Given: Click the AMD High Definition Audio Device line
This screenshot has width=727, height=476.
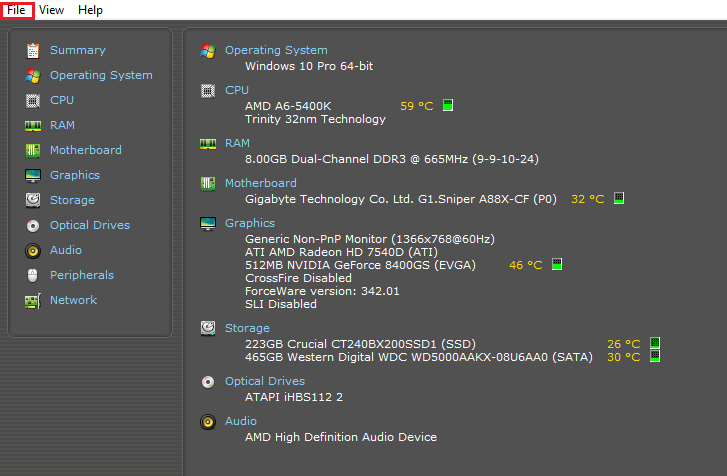Looking at the screenshot, I should click(x=341, y=437).
